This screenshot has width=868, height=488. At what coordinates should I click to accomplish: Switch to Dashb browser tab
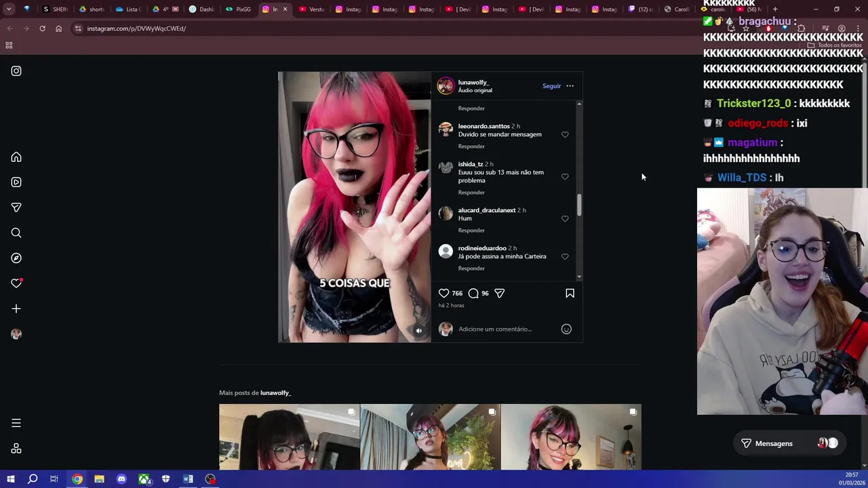point(202,9)
